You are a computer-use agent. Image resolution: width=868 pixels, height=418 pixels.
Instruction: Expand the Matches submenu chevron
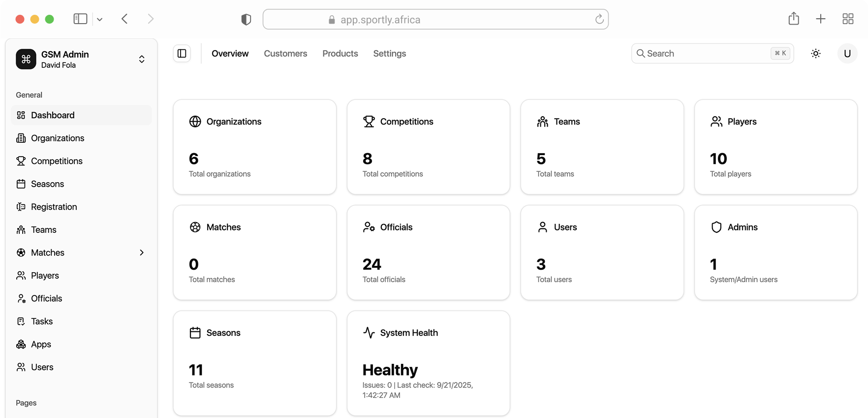142,253
